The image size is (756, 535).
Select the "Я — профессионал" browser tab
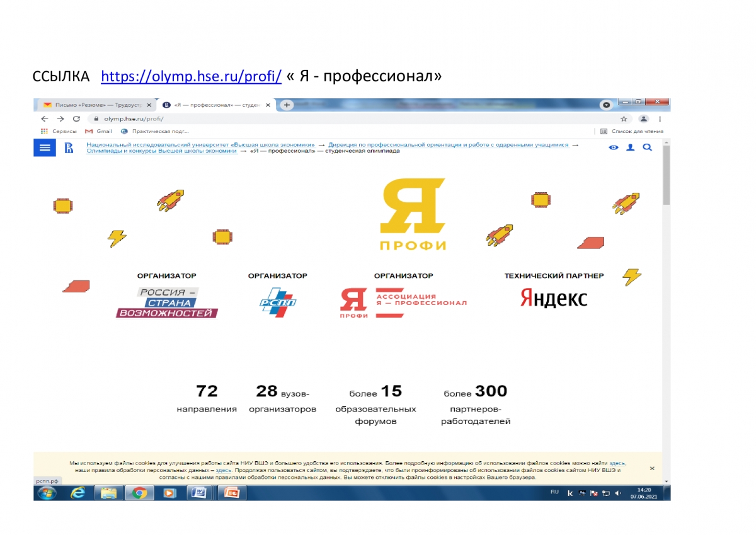217,105
